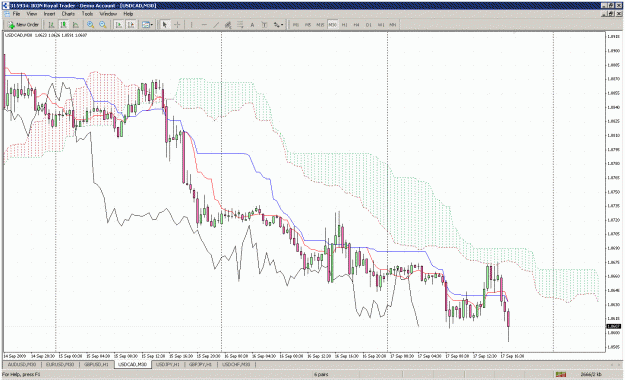
Task: Select the equidistant channel tool
Action: (228, 25)
